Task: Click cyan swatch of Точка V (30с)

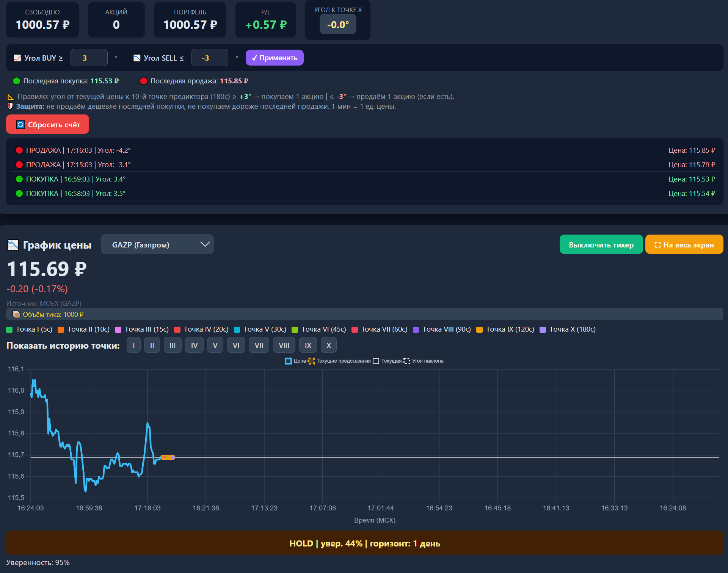Action: tap(237, 330)
